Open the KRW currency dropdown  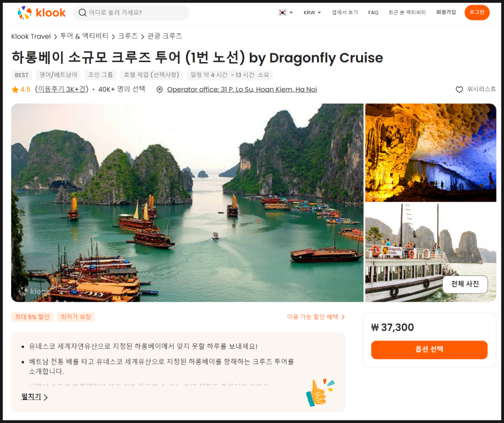click(312, 13)
